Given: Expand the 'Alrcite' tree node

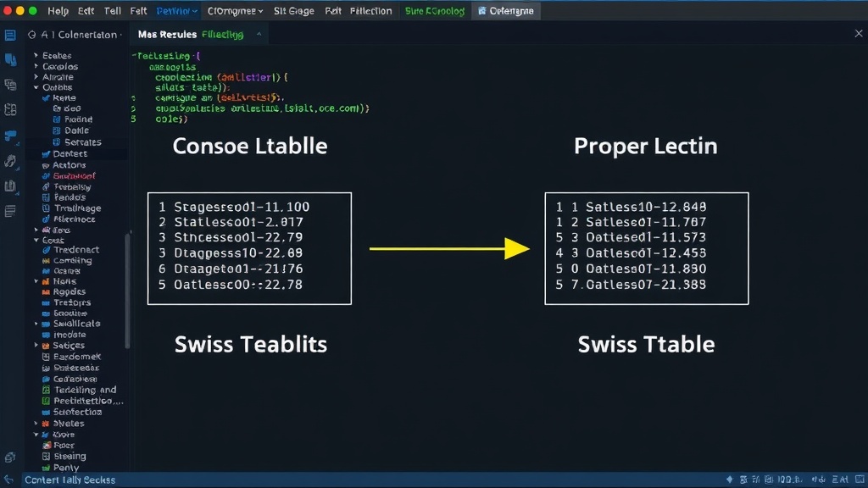Looking at the screenshot, I should pos(36,77).
